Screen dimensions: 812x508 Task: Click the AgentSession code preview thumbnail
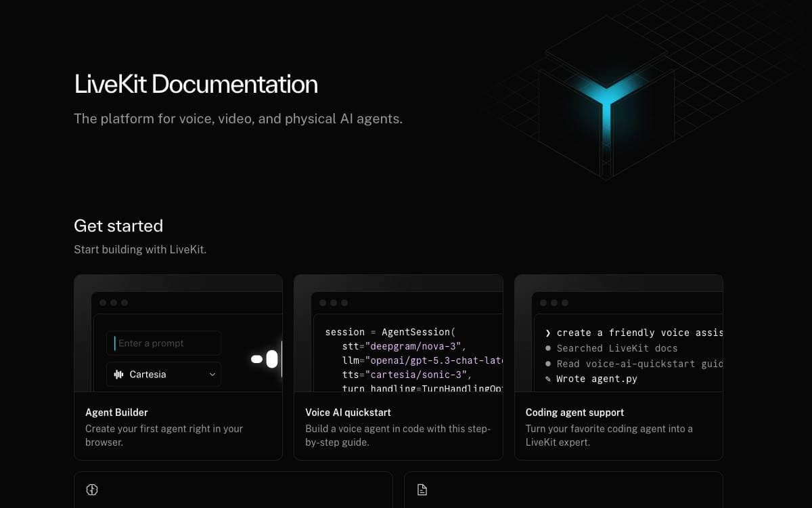tap(399, 333)
